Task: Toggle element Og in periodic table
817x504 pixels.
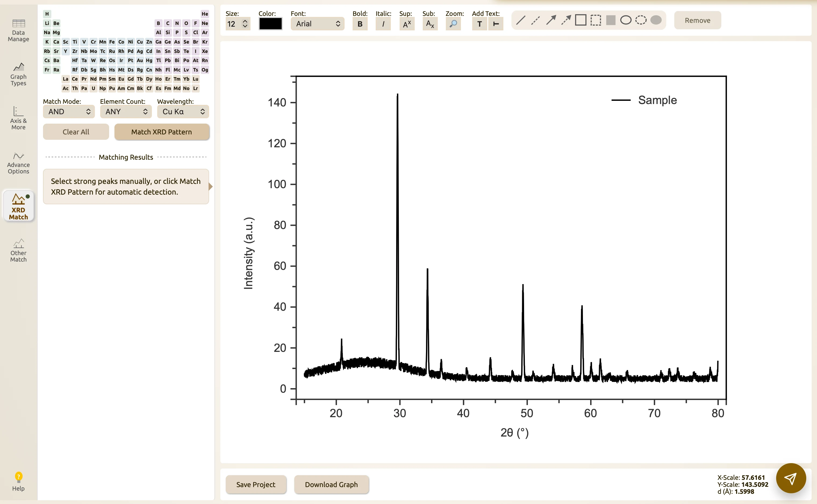Action: [x=205, y=70]
